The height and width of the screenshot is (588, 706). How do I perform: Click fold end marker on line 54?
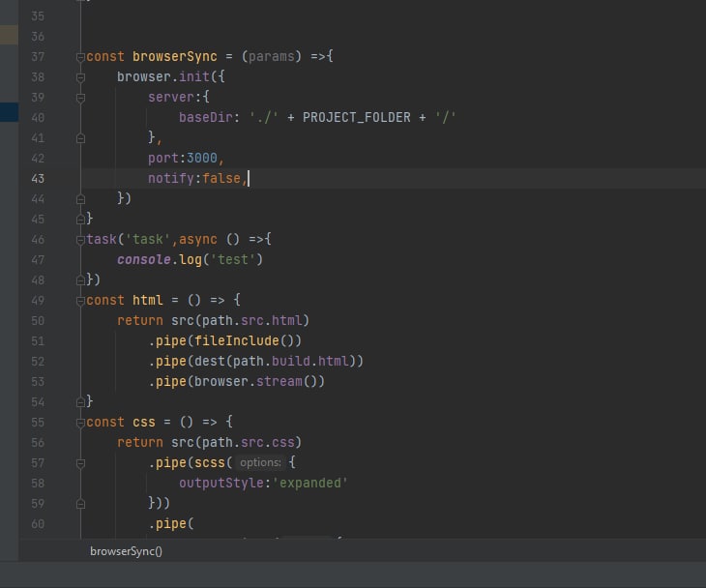tap(80, 402)
